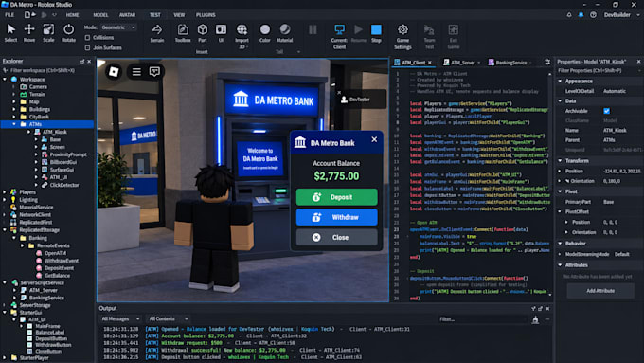Screen dimensions: 644x363
Task: Open the All Messages filter dropdown
Action: [x=120, y=318]
